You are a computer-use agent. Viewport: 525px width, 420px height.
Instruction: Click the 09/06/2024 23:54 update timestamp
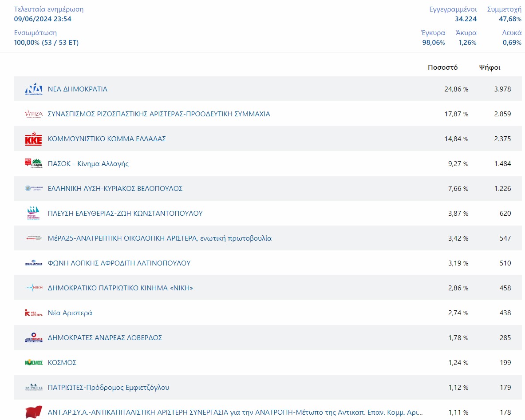pos(43,19)
